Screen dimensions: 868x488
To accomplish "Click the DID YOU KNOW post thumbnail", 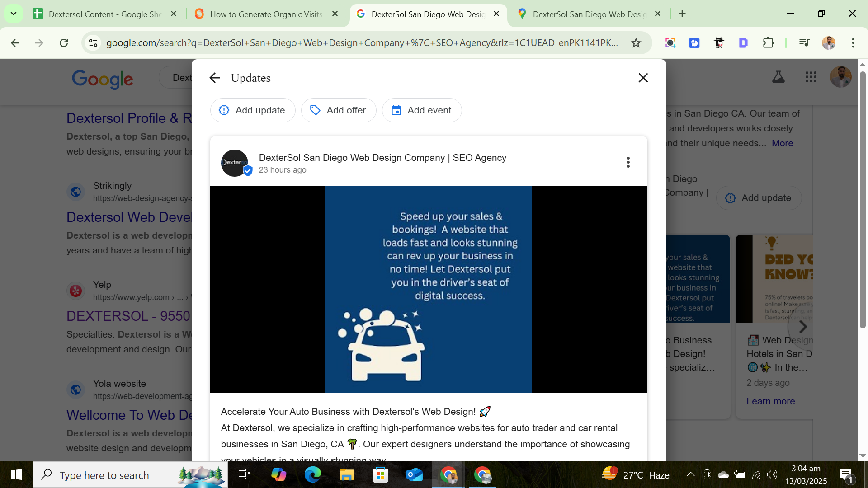I will pyautogui.click(x=774, y=279).
